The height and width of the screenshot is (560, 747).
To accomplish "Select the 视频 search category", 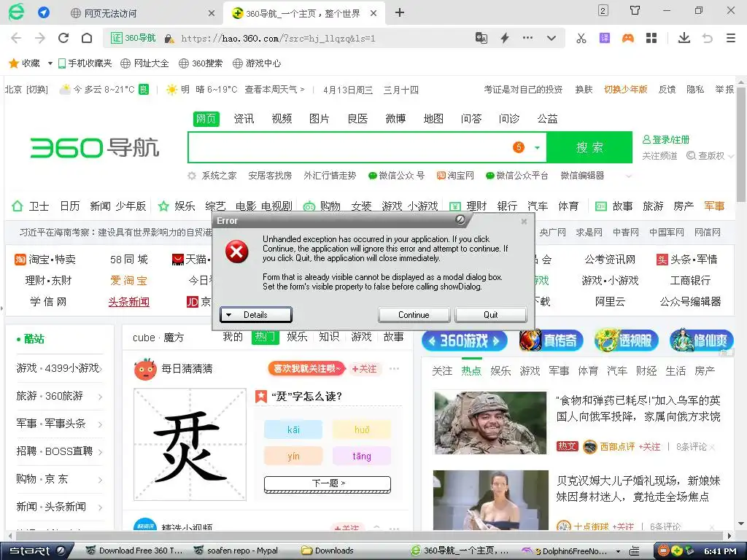I will [x=282, y=119].
